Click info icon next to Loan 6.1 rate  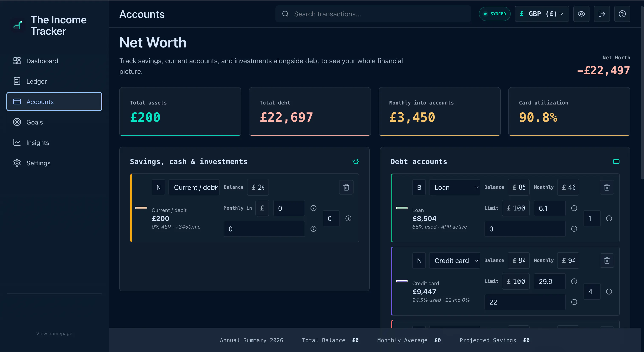pyautogui.click(x=574, y=208)
